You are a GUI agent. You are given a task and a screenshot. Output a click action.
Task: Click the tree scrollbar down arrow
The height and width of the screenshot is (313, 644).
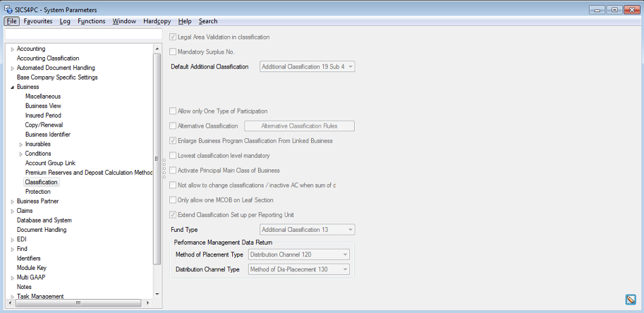click(157, 294)
